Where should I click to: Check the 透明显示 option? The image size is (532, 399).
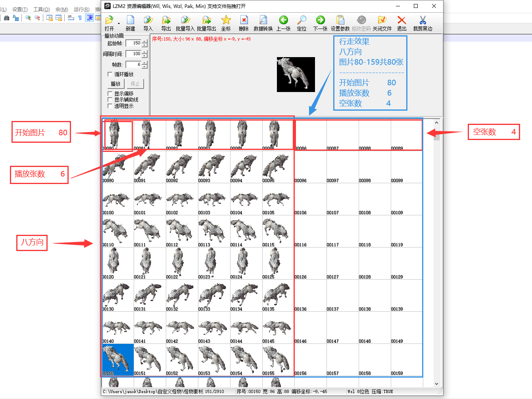click(x=110, y=106)
